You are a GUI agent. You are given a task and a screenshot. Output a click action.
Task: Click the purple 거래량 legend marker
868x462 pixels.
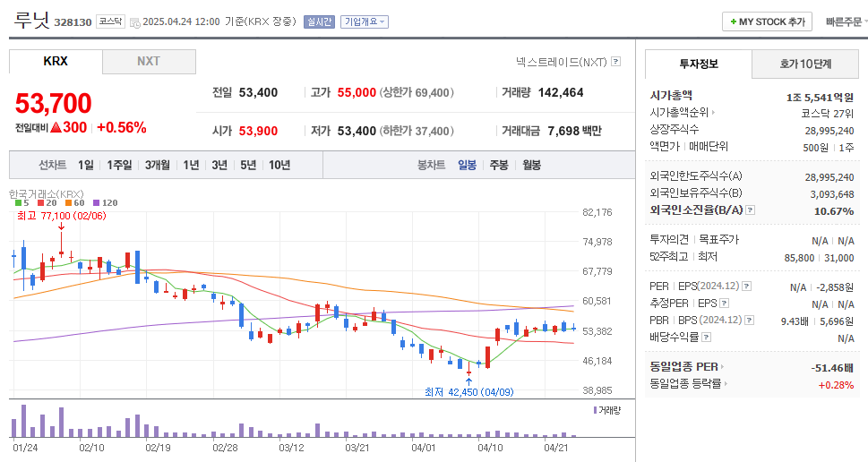point(595,410)
